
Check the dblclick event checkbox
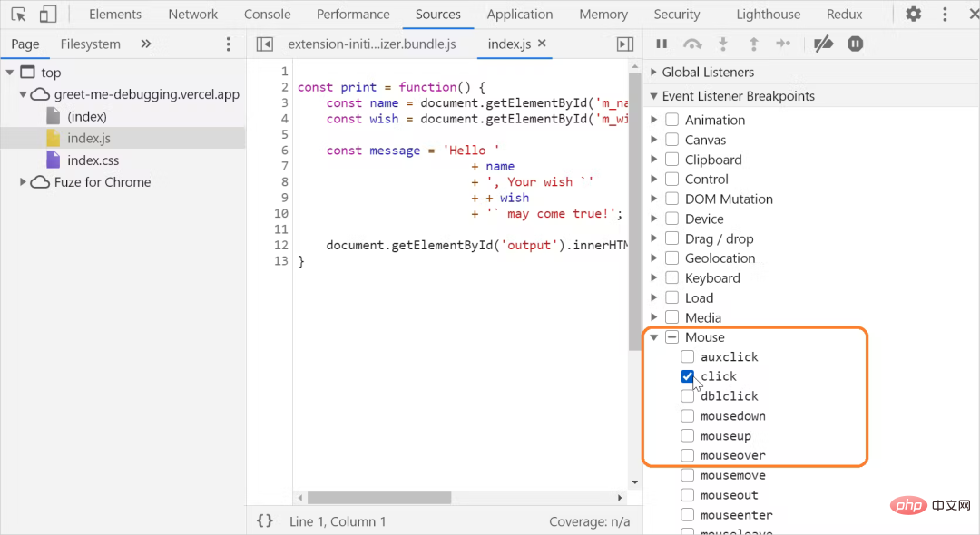(x=688, y=395)
